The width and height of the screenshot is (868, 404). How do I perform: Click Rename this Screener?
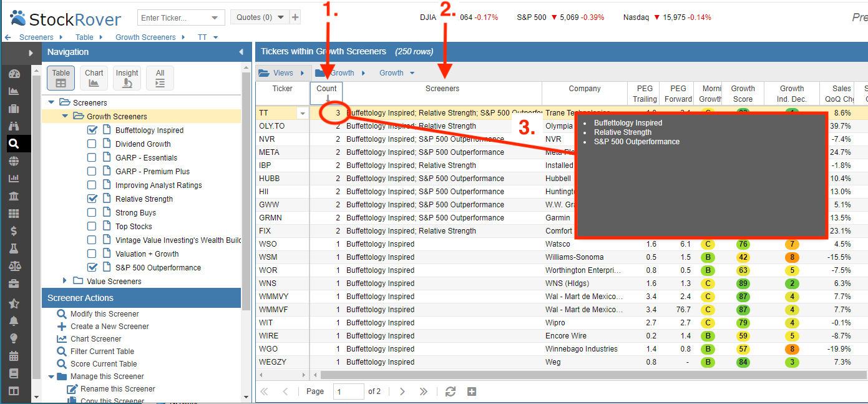(118, 389)
